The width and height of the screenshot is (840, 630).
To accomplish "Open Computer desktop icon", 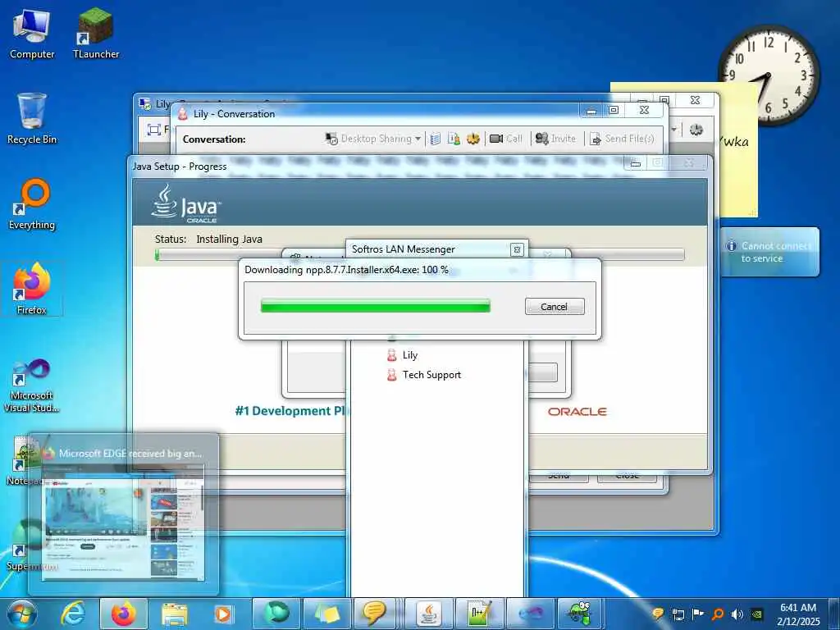I will [32, 33].
